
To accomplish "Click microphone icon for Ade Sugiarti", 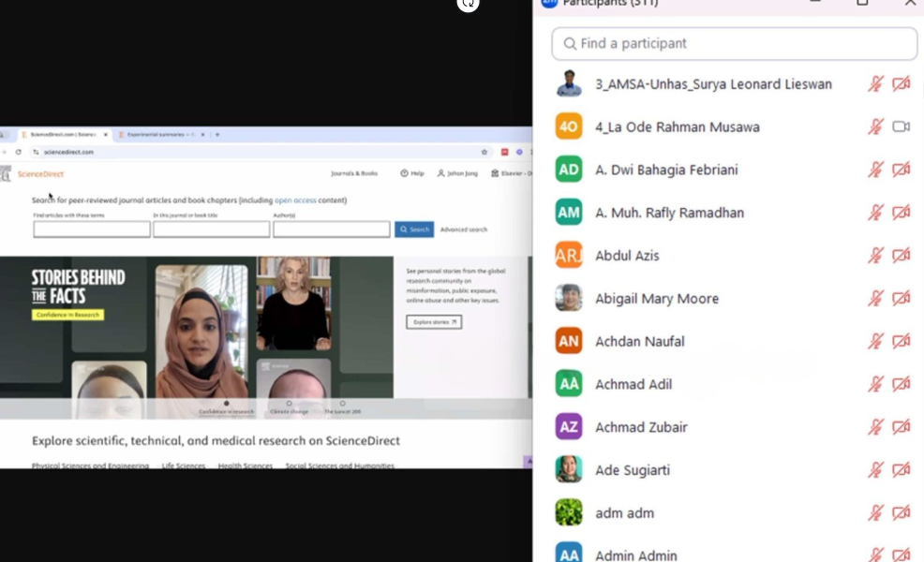I will [x=875, y=470].
